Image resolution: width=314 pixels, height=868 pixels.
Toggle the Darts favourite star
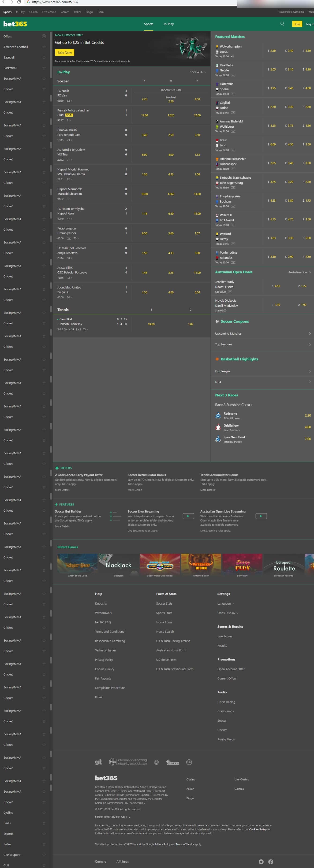[44, 823]
